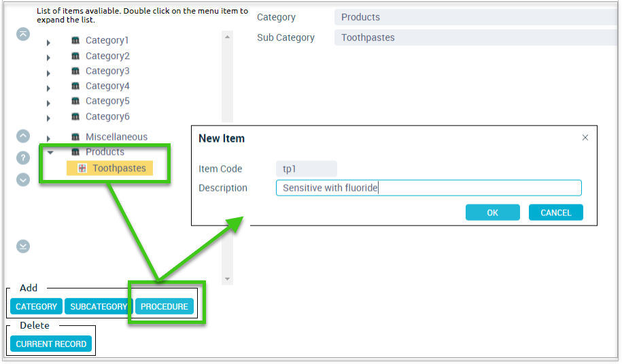Click CANCEL in New Item dialog

point(556,213)
